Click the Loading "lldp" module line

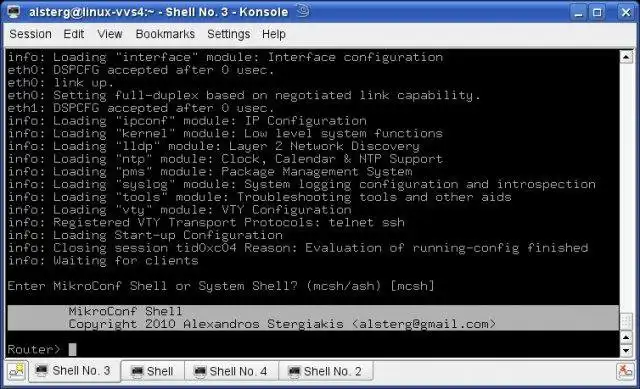(213, 146)
